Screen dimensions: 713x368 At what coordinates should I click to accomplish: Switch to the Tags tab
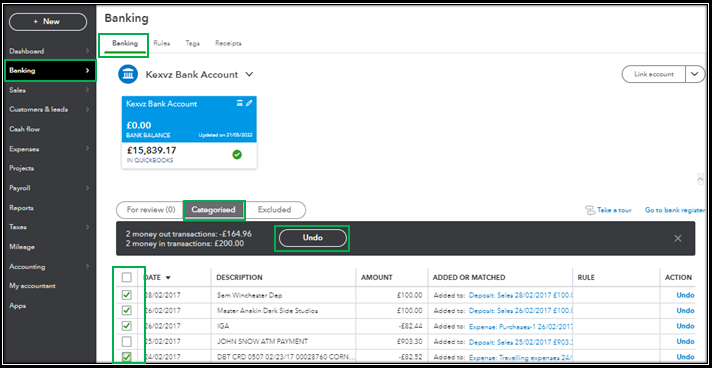click(192, 43)
